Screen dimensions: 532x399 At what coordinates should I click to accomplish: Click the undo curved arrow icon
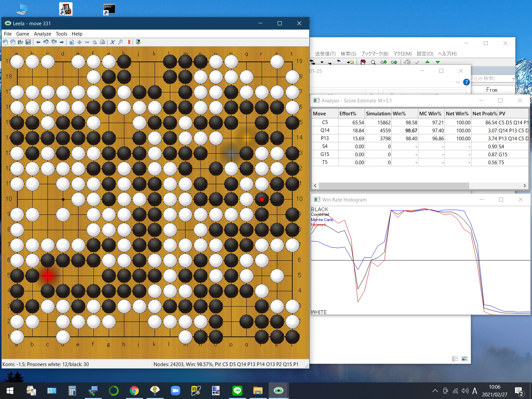[46, 42]
